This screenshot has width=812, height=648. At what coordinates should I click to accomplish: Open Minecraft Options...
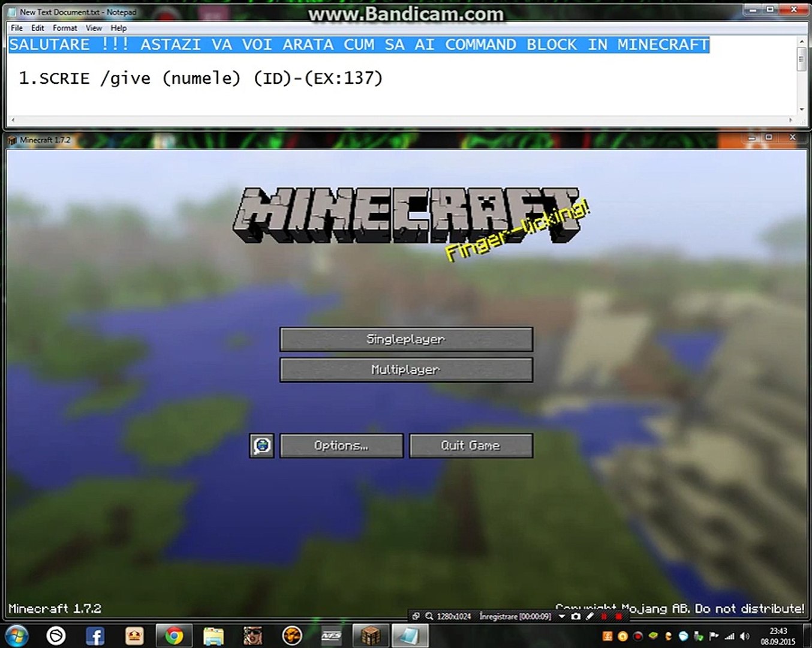tap(341, 445)
